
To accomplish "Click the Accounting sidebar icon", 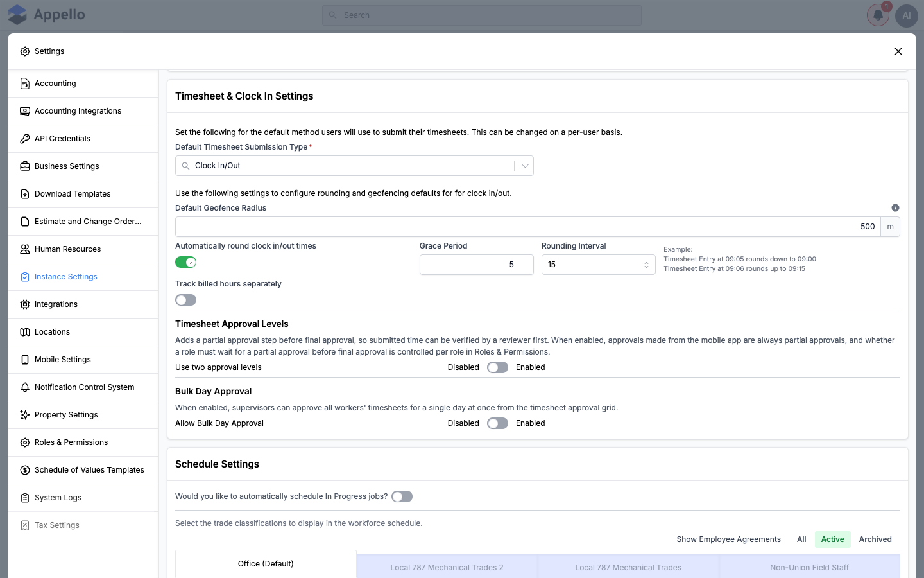I will [25, 83].
